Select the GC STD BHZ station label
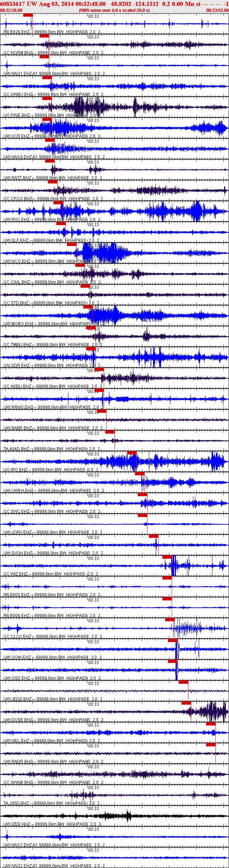 [51, 303]
